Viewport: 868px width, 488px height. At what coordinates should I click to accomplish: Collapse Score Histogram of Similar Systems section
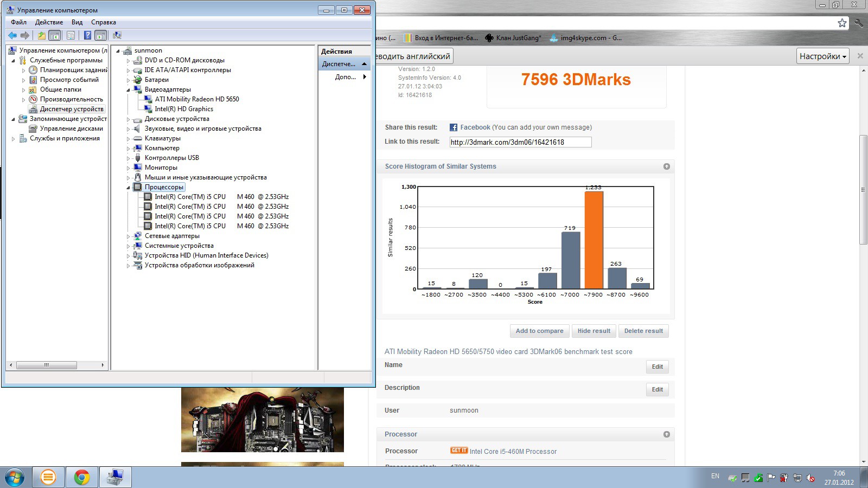pyautogui.click(x=667, y=166)
